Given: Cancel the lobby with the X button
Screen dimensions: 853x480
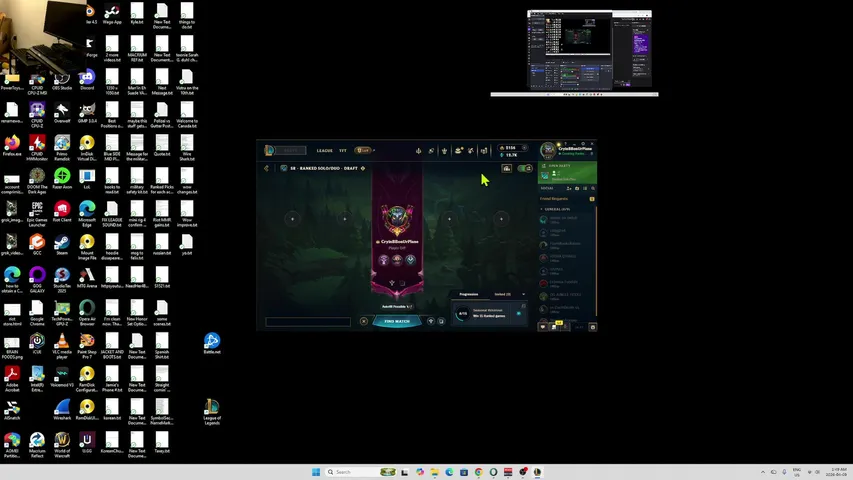Looking at the screenshot, I should 364,321.
